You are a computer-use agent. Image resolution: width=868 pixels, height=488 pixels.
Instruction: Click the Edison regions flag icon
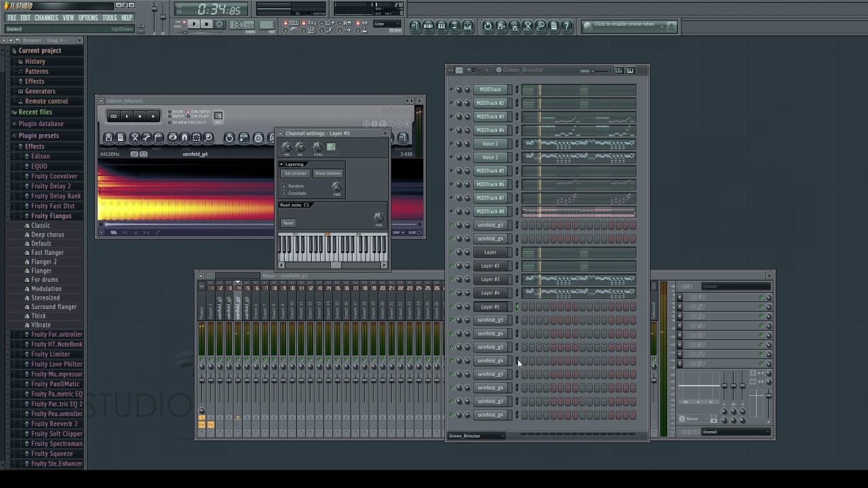tap(159, 138)
